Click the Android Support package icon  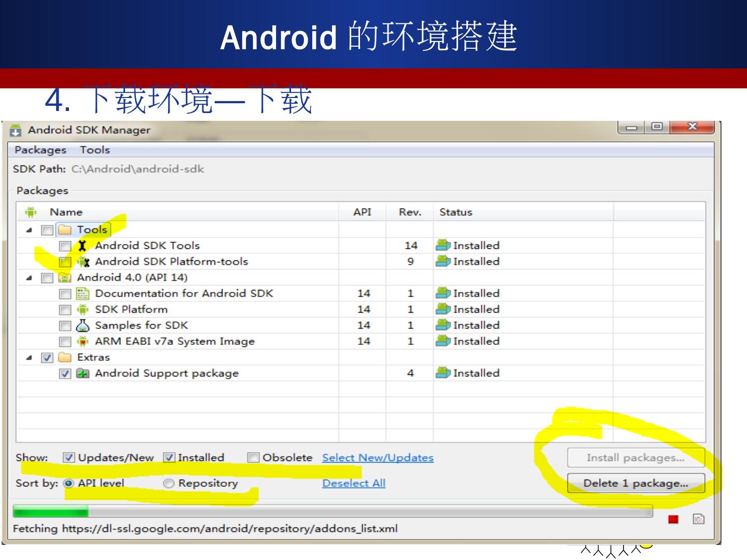pyautogui.click(x=82, y=373)
